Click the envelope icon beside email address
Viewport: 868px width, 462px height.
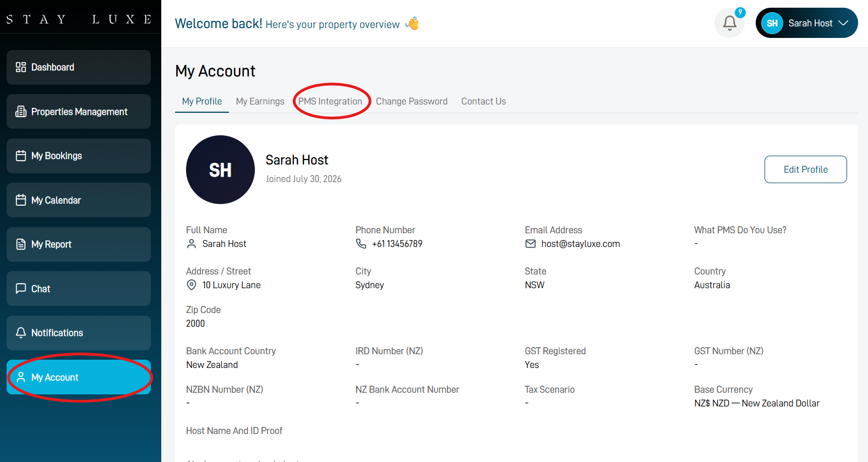[531, 244]
